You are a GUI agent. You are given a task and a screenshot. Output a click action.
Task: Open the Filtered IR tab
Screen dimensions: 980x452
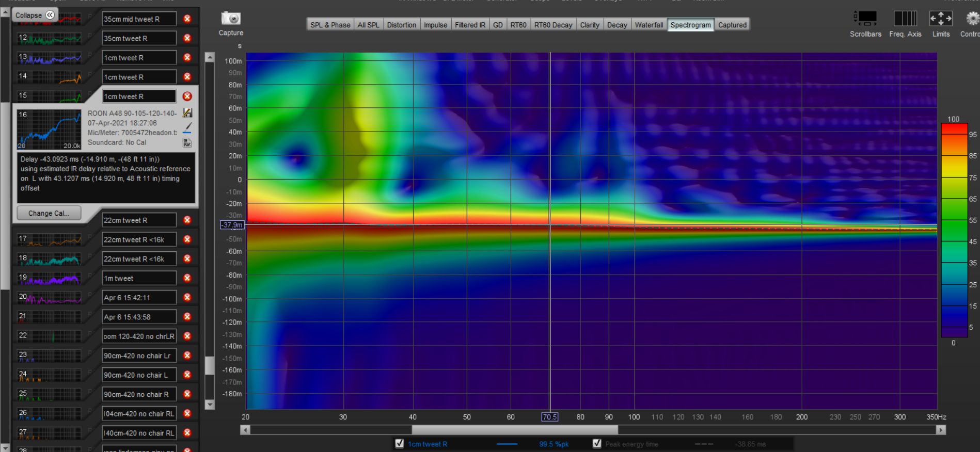[x=470, y=25]
